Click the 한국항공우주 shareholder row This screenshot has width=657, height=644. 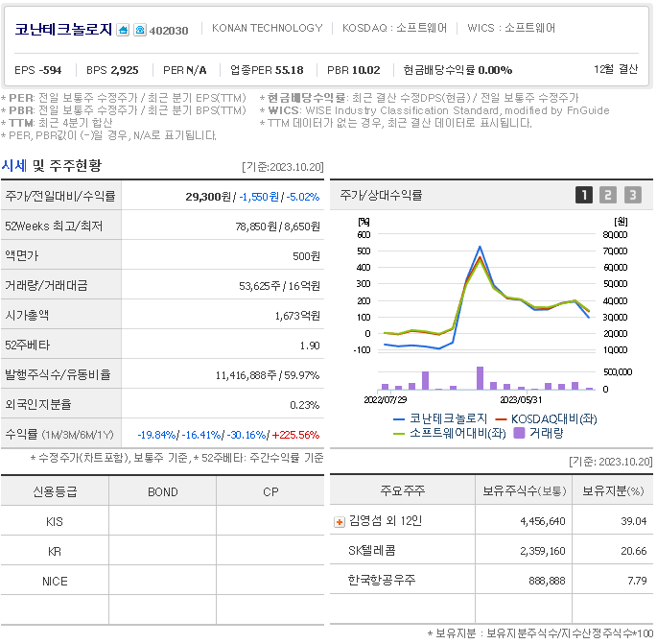491,580
